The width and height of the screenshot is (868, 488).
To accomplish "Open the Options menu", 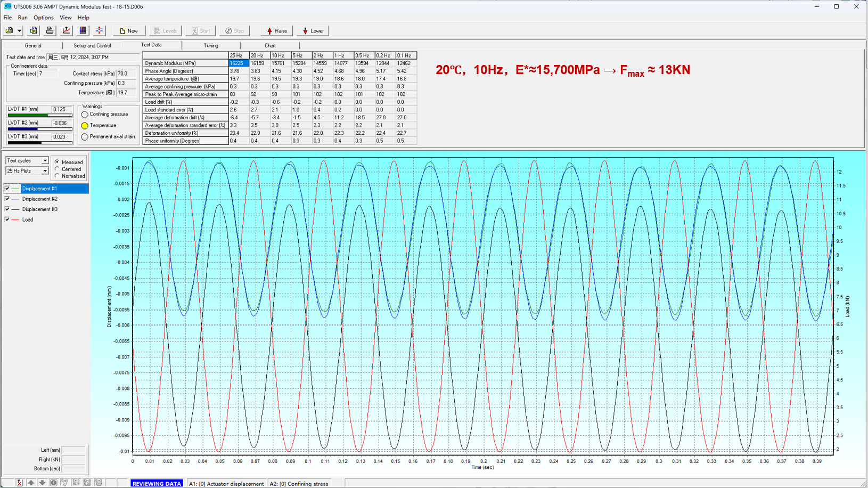I will [43, 18].
